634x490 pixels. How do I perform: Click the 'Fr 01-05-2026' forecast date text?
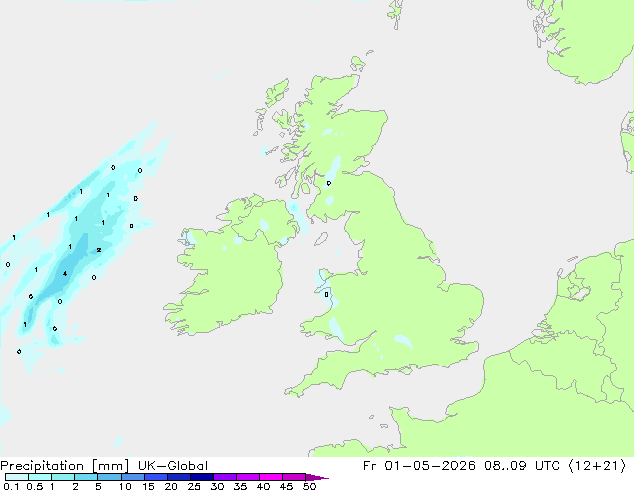coord(419,466)
